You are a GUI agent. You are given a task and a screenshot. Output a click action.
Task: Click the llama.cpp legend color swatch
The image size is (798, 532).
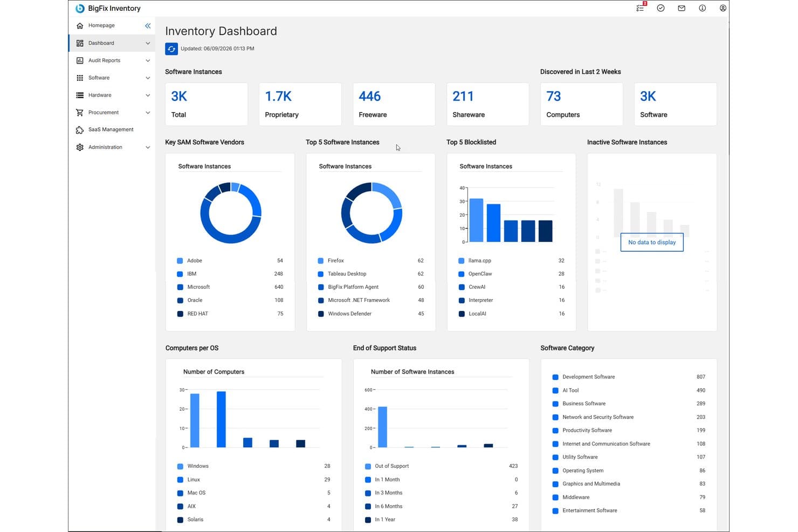click(462, 261)
